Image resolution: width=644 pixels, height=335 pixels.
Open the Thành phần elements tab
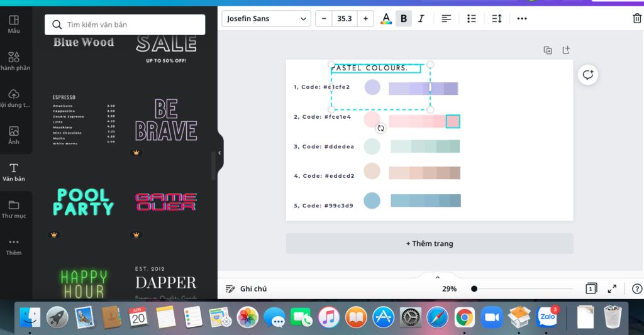point(14,61)
